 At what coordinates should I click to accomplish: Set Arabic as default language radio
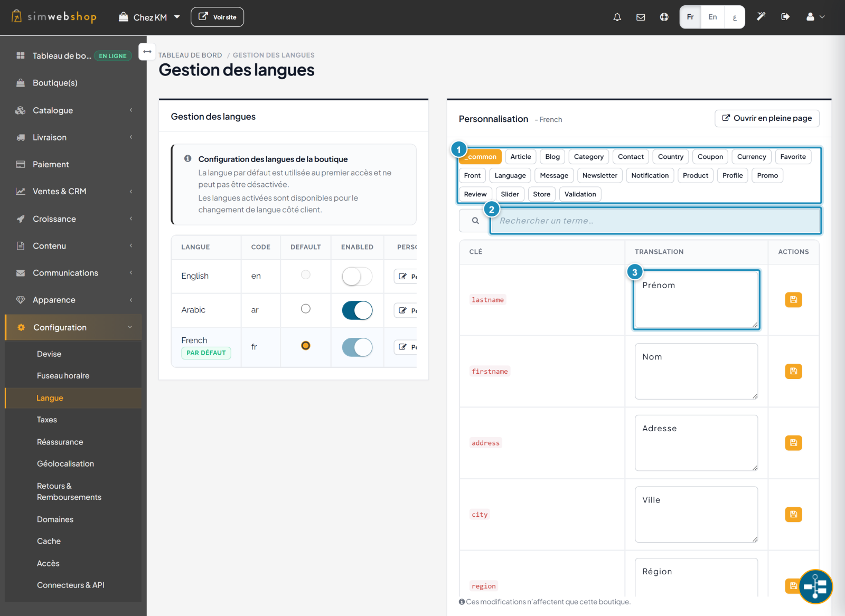click(x=306, y=309)
